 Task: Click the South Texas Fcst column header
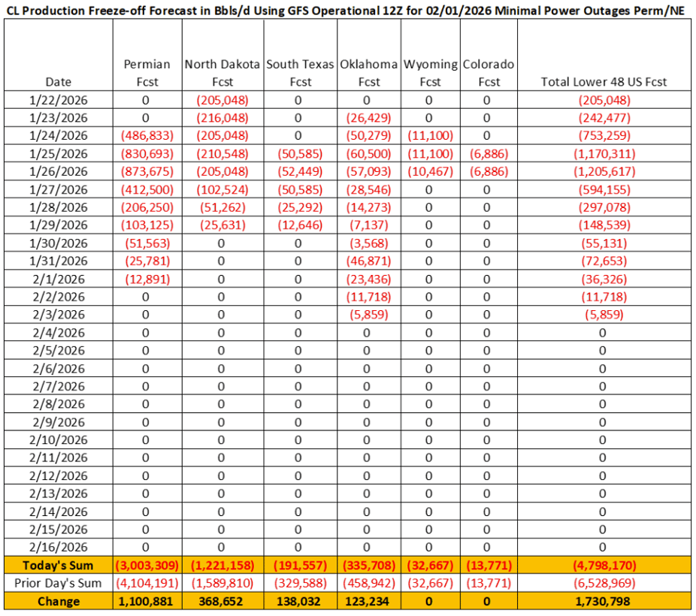pos(299,73)
